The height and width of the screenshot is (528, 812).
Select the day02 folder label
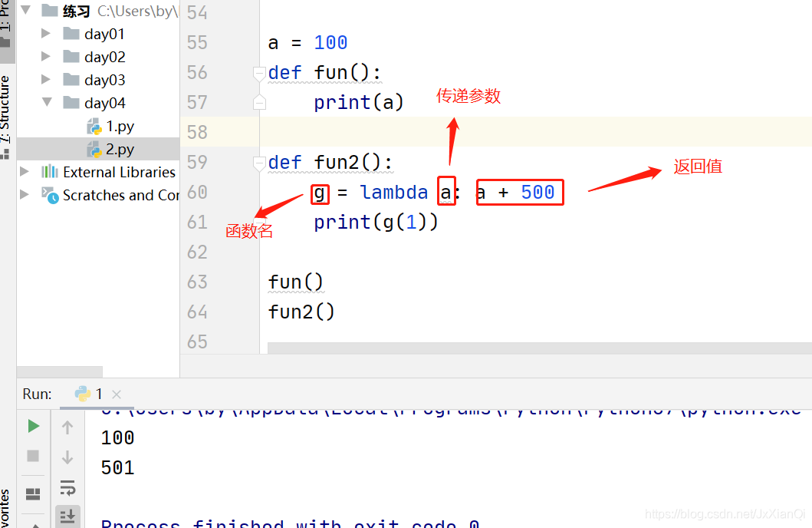tap(104, 57)
